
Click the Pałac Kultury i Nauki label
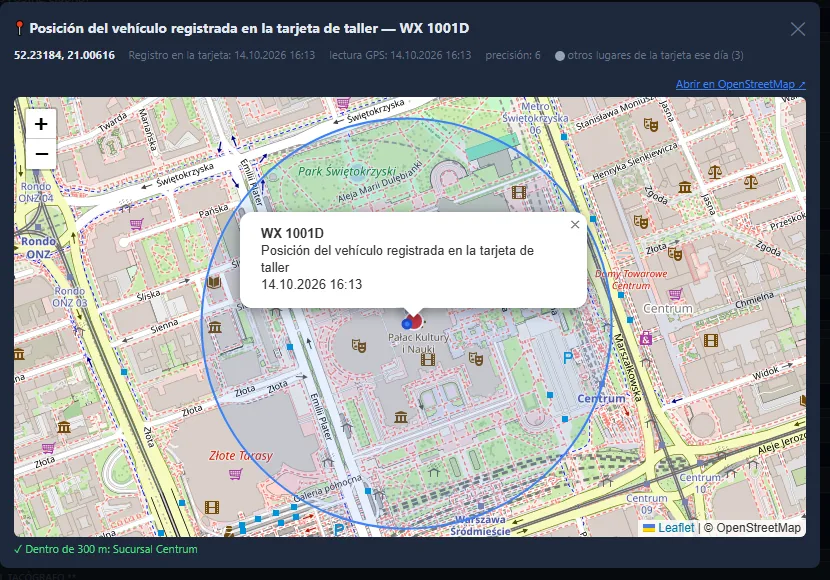point(418,343)
